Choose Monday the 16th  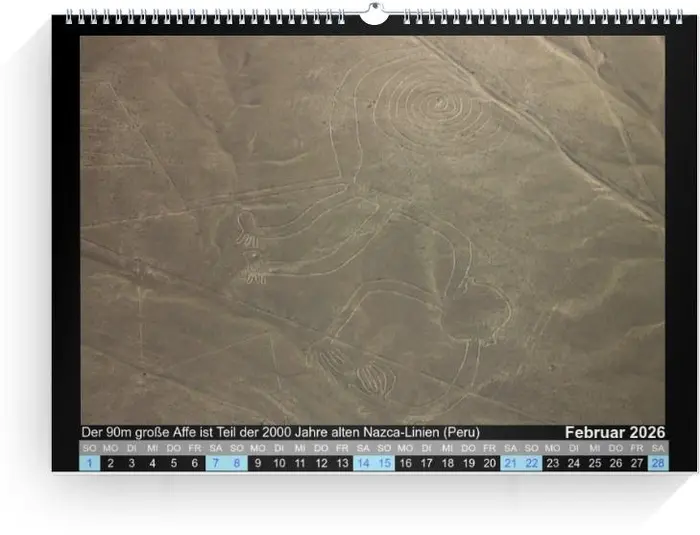click(x=405, y=463)
